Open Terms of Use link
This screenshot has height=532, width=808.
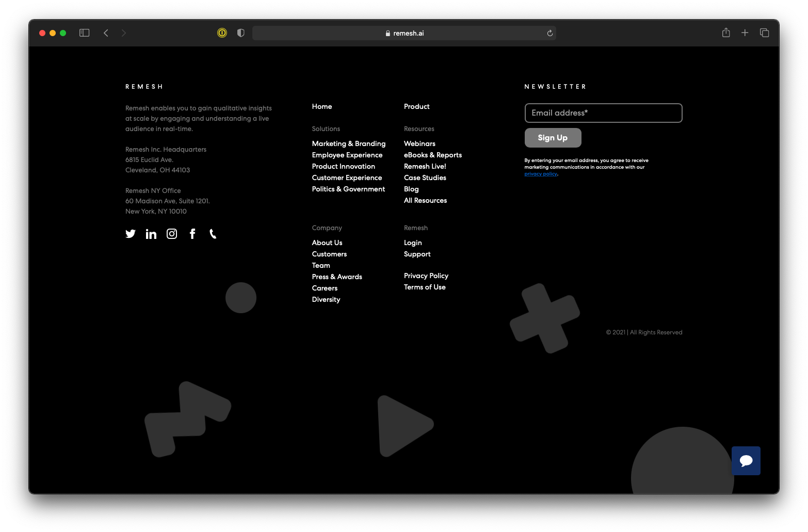coord(425,287)
